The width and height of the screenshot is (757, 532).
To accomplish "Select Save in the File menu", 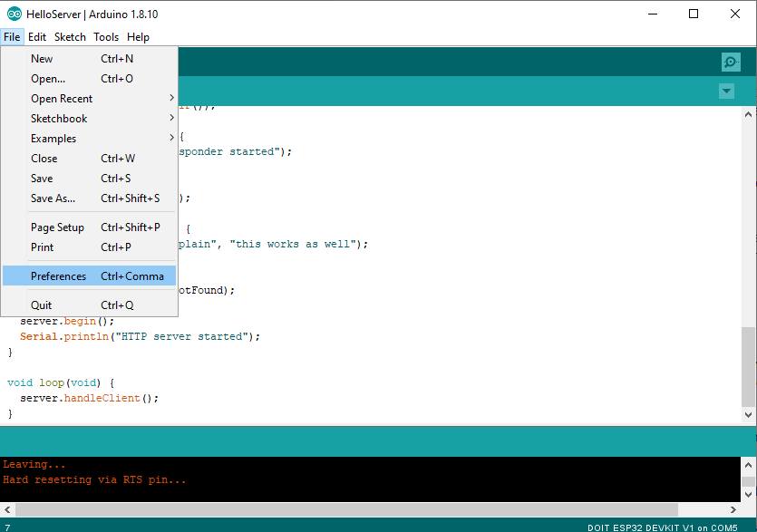I will 90,179.
